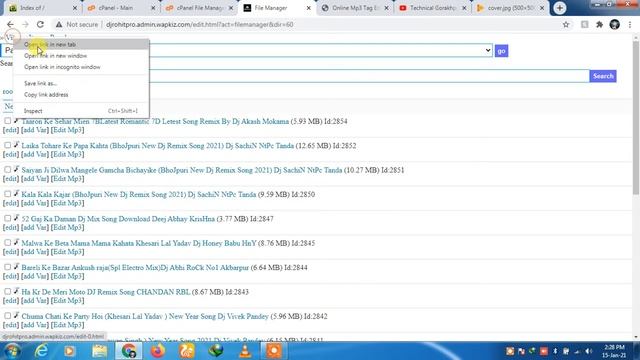Bookmark this page with the star icon
The width and height of the screenshot is (640, 360).
(x=566, y=24)
